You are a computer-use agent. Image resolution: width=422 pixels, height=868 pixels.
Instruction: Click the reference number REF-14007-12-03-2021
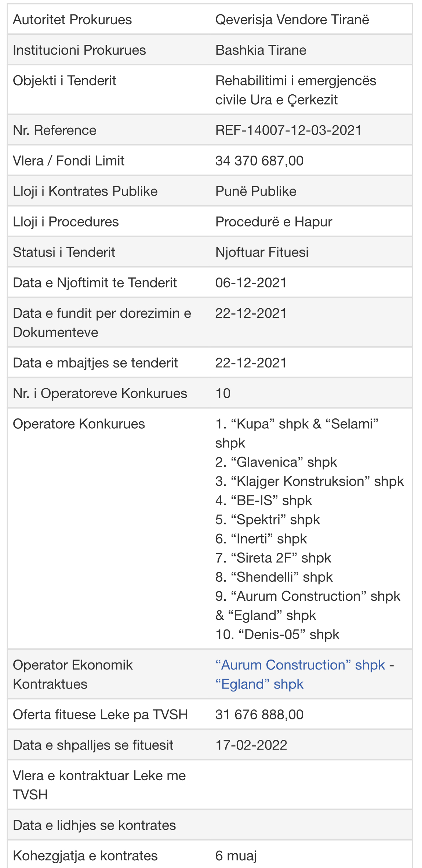pyautogui.click(x=288, y=130)
